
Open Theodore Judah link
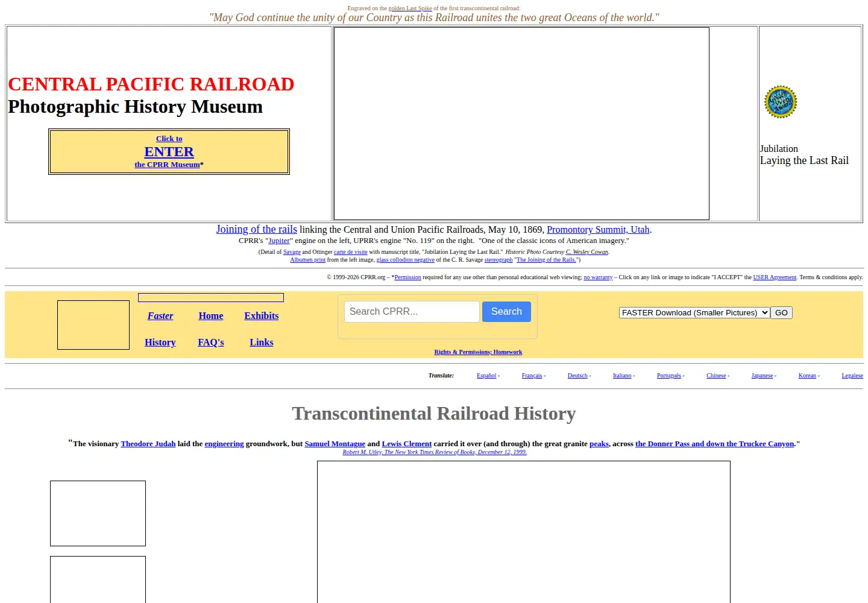point(148,444)
